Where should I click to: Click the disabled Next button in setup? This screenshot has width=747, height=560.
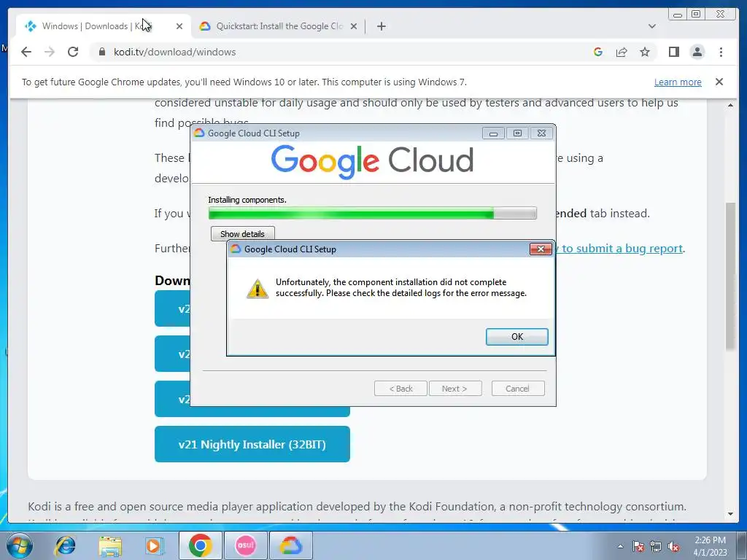[455, 389]
